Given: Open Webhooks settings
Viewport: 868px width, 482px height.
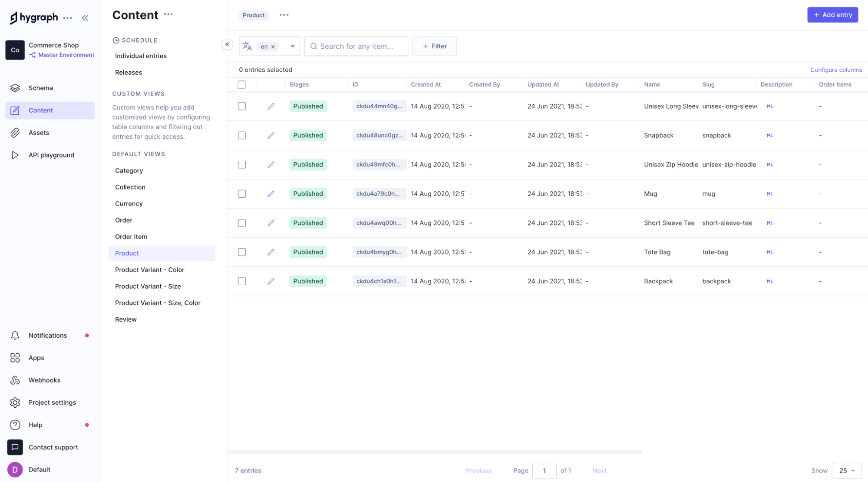Looking at the screenshot, I should pyautogui.click(x=44, y=380).
